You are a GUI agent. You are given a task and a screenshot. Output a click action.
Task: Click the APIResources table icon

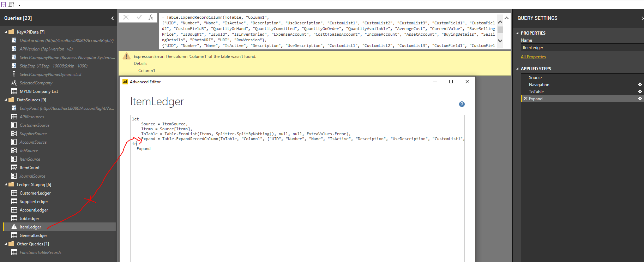coord(14,117)
